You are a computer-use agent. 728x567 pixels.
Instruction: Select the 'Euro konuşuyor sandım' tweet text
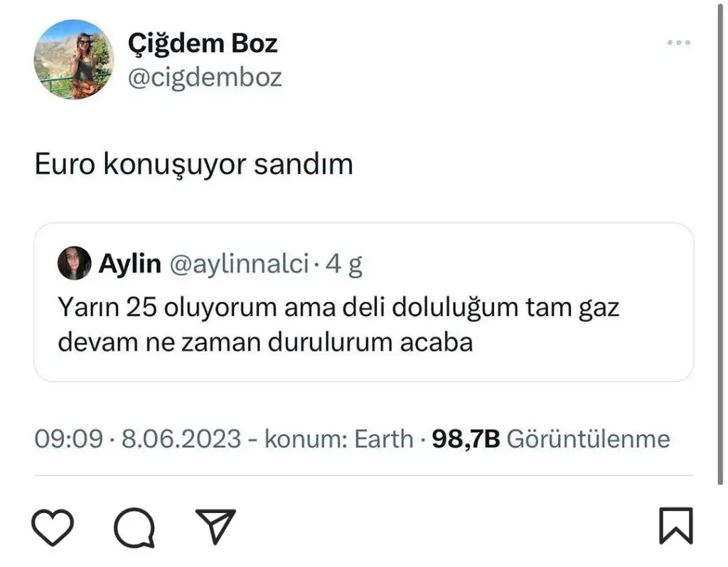(x=194, y=164)
